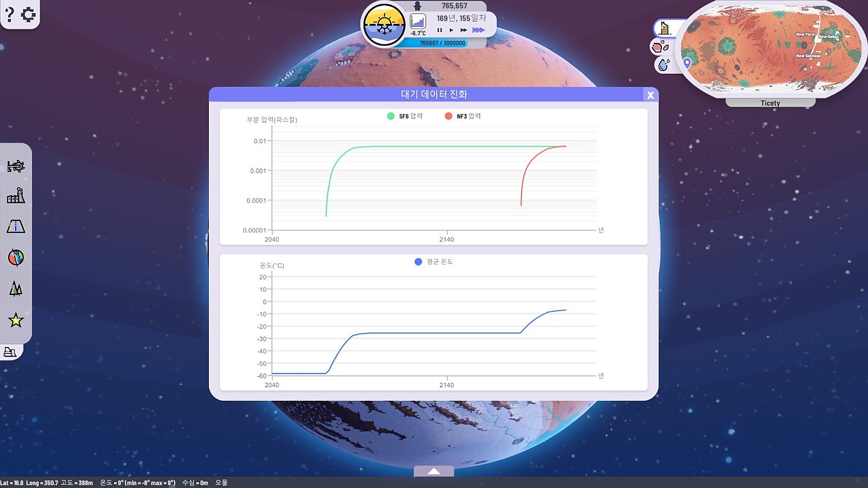The height and width of the screenshot is (488, 868).
Task: Switch minimap to minerals rock view
Action: [x=660, y=47]
